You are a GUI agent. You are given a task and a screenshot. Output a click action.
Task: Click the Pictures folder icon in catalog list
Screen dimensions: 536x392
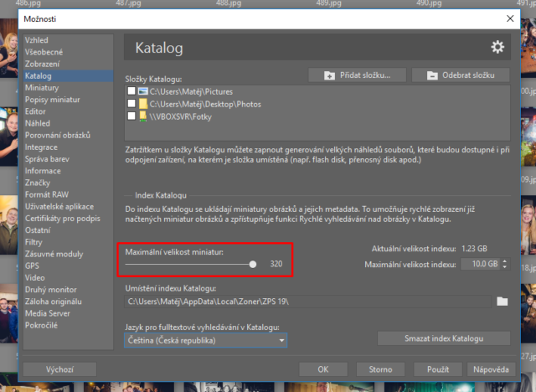(x=143, y=91)
